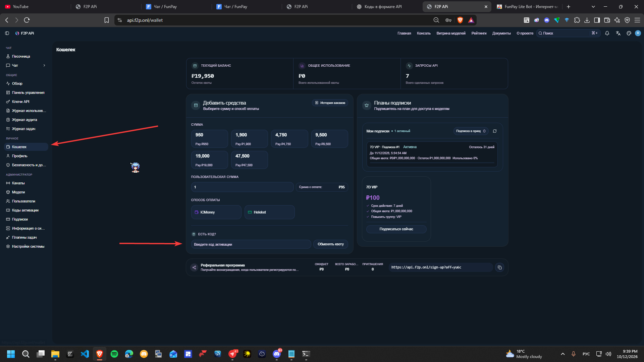Focus the Поиск search box

coord(569,33)
